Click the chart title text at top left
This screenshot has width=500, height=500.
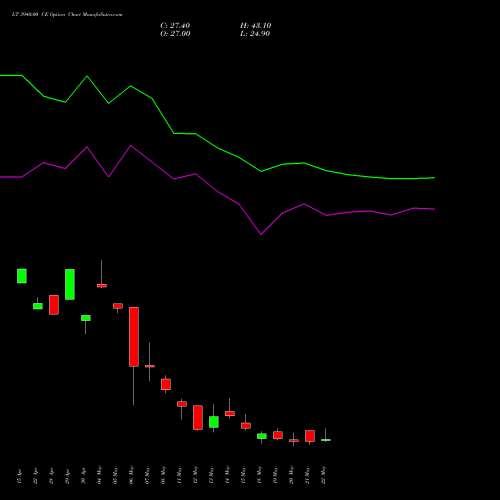coord(67,15)
